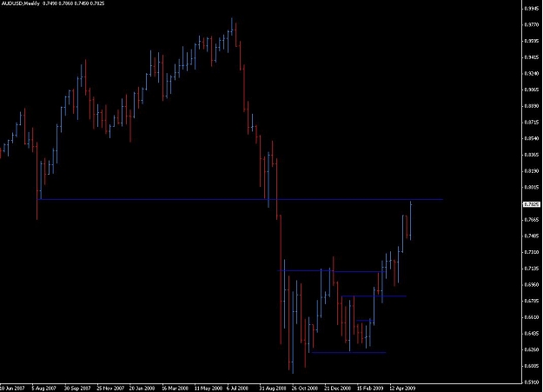This screenshot has height=392, width=543.
Task: Click the 0.6960 price axis label
Action: pos(532,284)
